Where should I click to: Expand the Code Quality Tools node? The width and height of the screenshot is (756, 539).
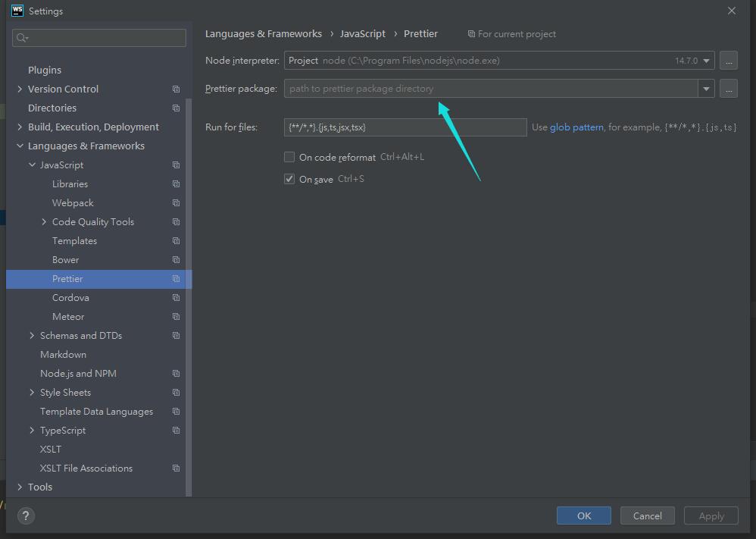(44, 222)
